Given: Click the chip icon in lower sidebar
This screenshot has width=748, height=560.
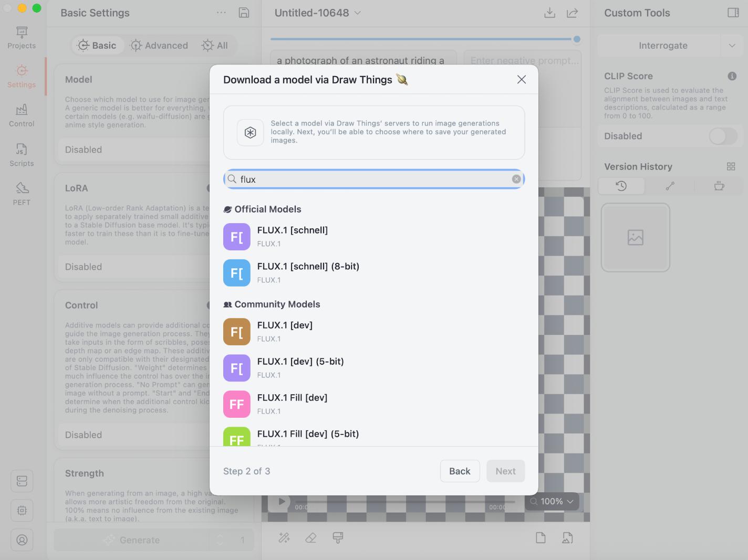Looking at the screenshot, I should 22,510.
